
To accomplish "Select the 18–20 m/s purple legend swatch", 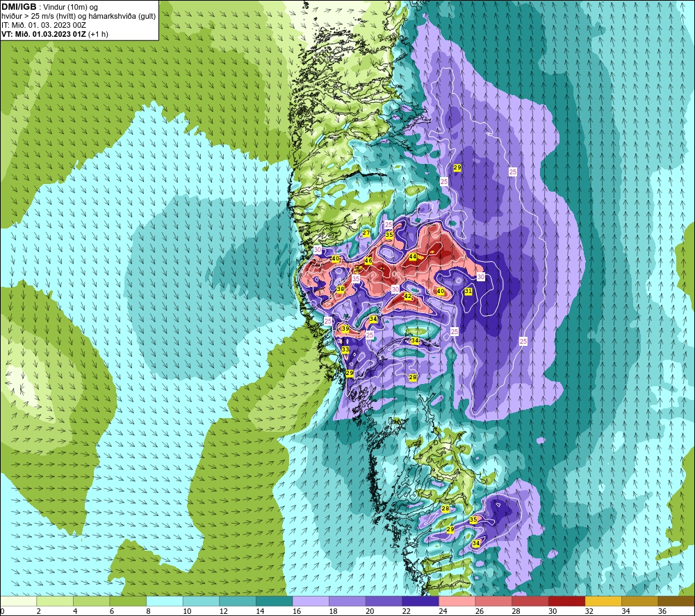I will 347,601.
